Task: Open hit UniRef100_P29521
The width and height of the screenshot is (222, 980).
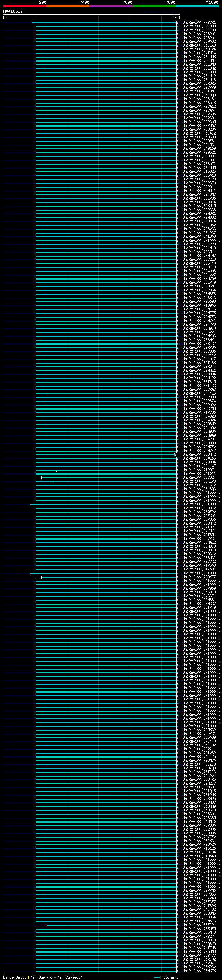Action: 199,153
